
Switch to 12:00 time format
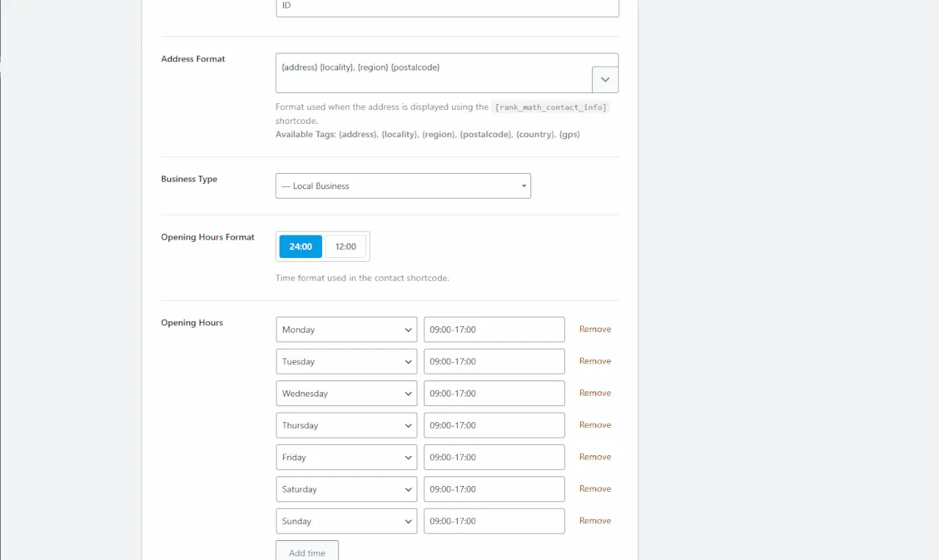point(346,246)
